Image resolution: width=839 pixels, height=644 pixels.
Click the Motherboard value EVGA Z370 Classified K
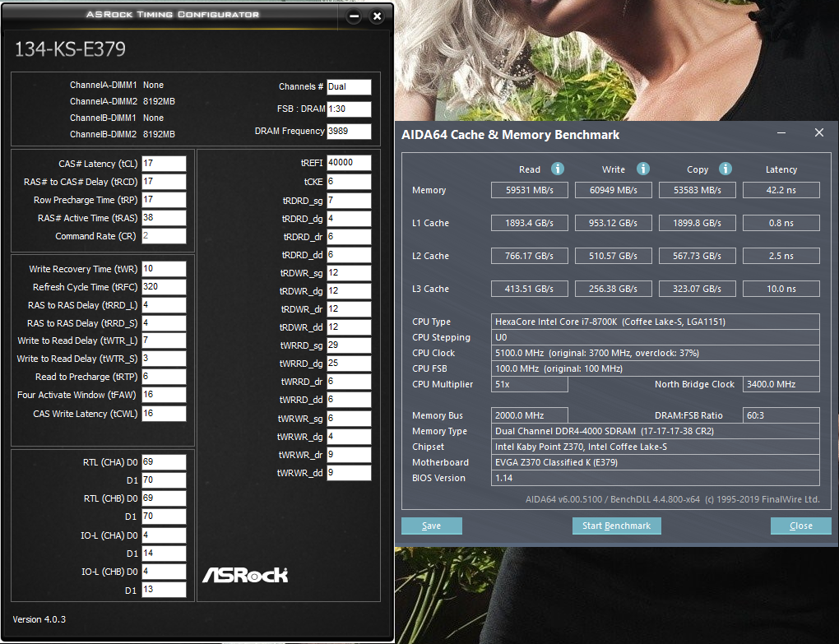[x=656, y=462]
